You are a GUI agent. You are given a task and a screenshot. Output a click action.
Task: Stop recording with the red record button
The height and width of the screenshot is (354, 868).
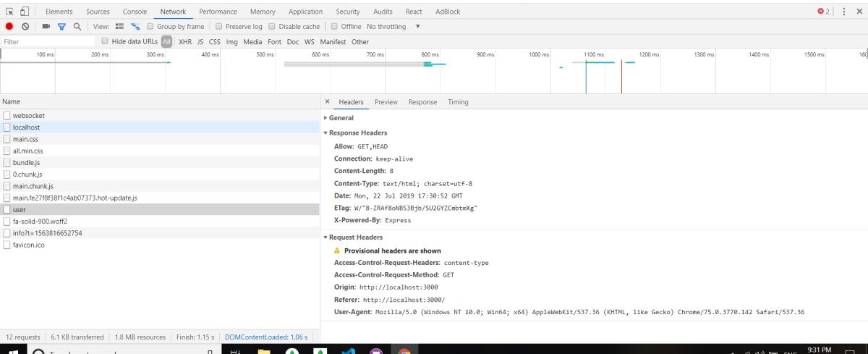[9, 27]
